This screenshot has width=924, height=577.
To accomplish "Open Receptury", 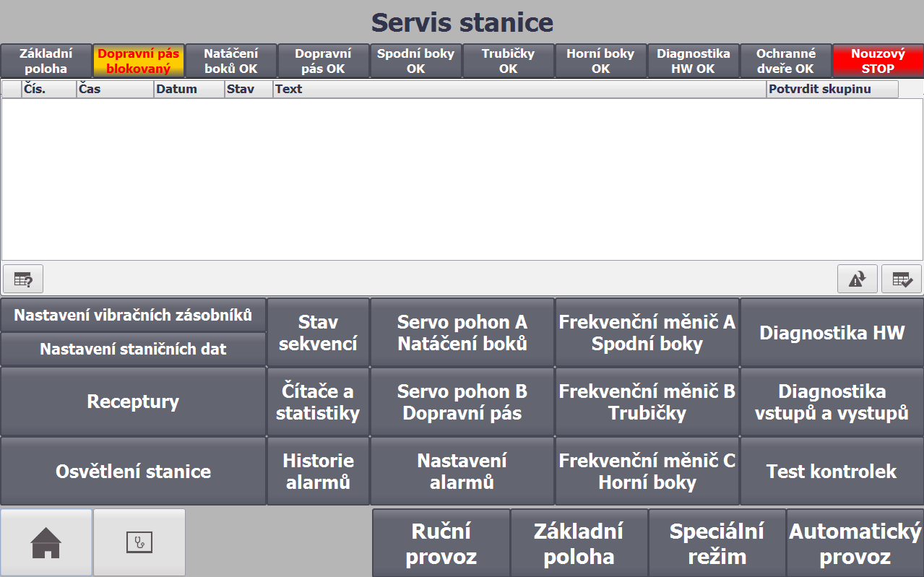I will [133, 402].
